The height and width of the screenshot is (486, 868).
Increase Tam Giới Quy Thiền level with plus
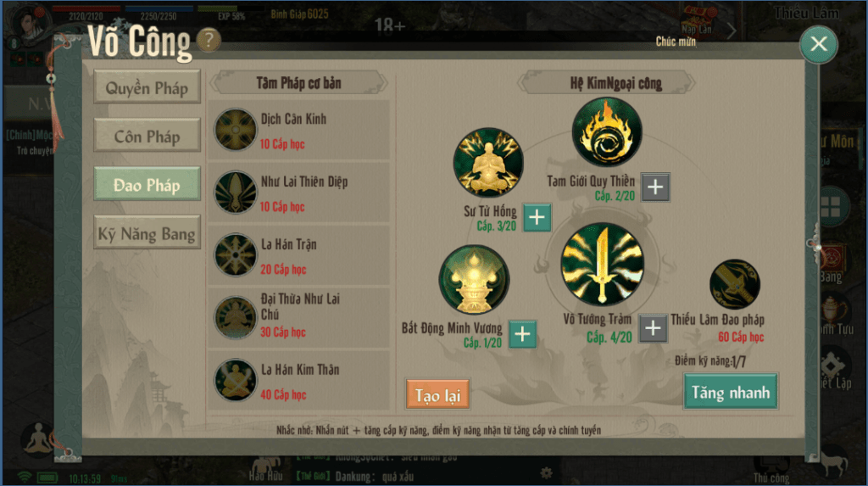(x=655, y=187)
